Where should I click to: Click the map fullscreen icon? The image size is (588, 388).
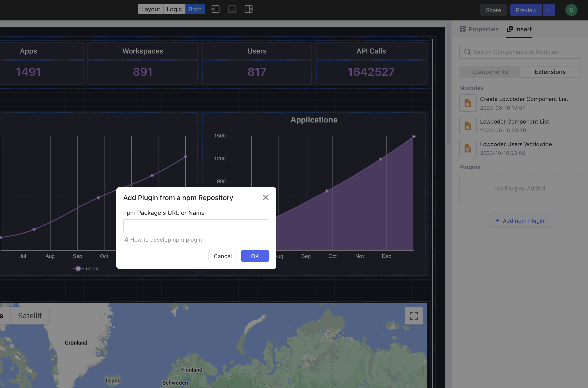click(x=414, y=316)
